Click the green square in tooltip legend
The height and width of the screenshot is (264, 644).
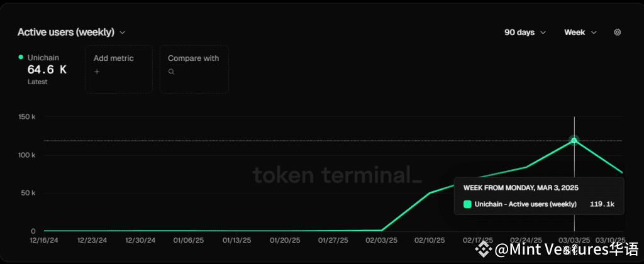point(467,204)
